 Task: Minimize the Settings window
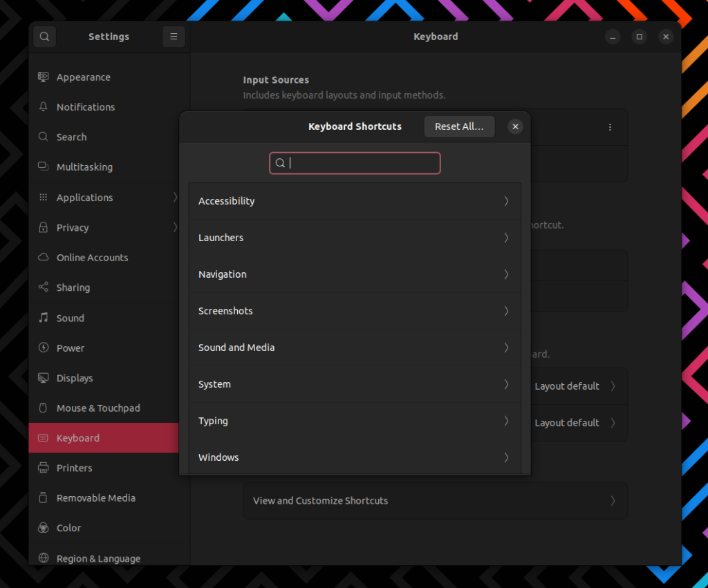click(x=613, y=37)
